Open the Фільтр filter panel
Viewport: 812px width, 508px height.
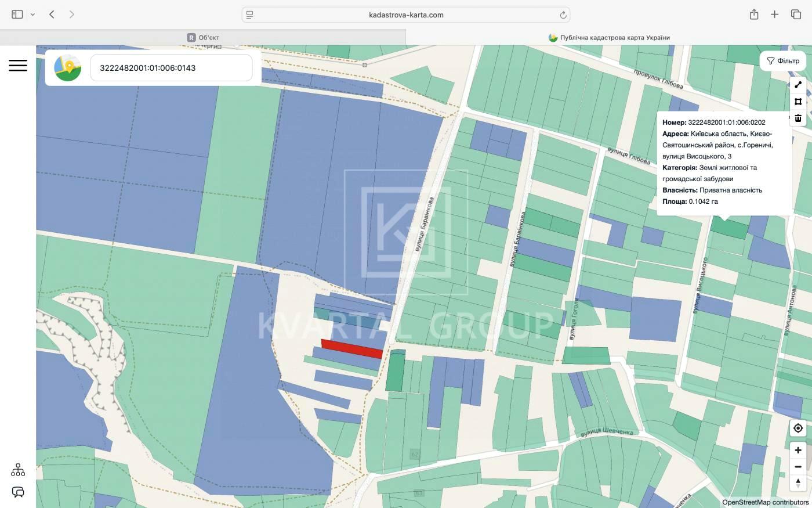pos(782,61)
